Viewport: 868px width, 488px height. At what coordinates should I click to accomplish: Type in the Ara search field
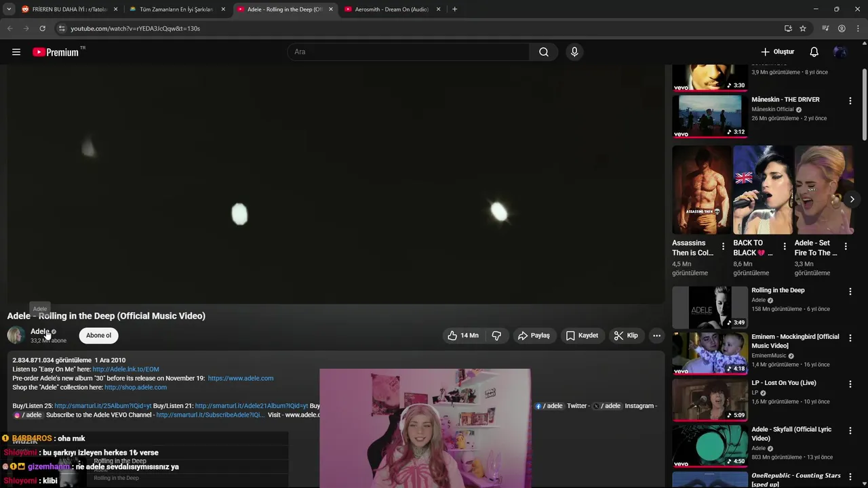(x=409, y=52)
